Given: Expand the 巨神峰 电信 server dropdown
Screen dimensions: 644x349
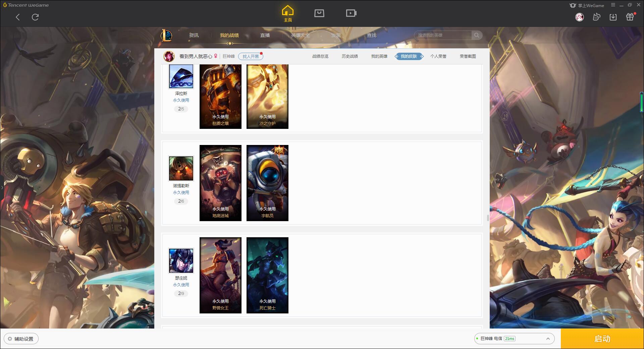Looking at the screenshot, I should coord(514,339).
